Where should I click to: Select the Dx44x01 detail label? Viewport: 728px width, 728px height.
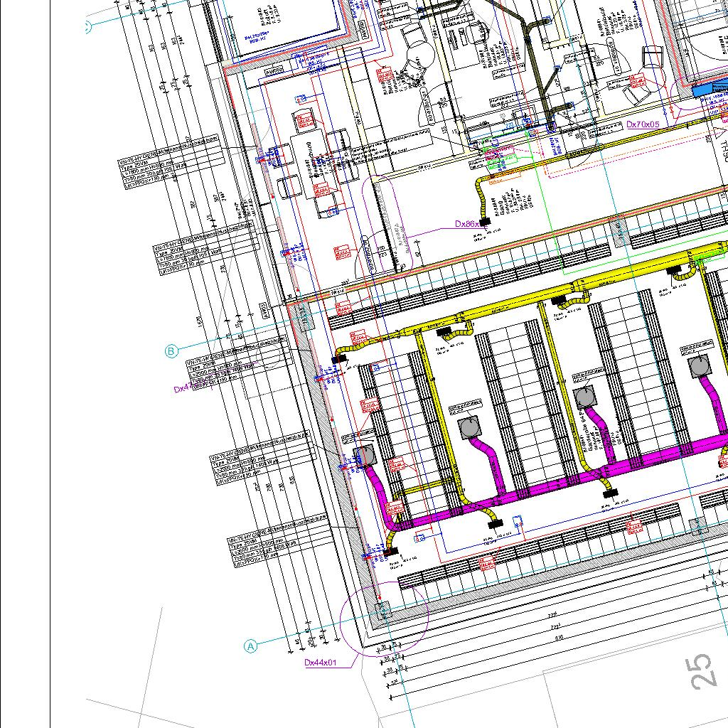(320, 663)
